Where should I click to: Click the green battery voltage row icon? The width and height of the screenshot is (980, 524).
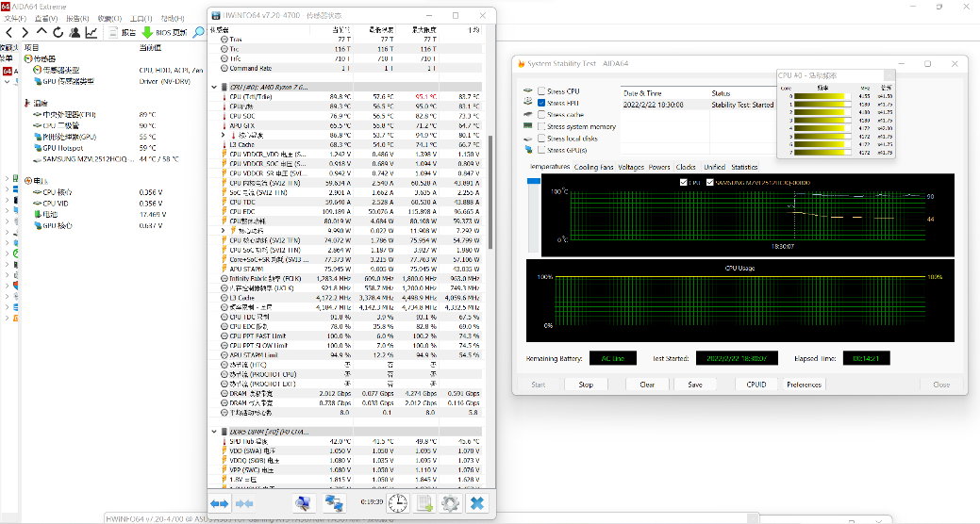point(38,214)
